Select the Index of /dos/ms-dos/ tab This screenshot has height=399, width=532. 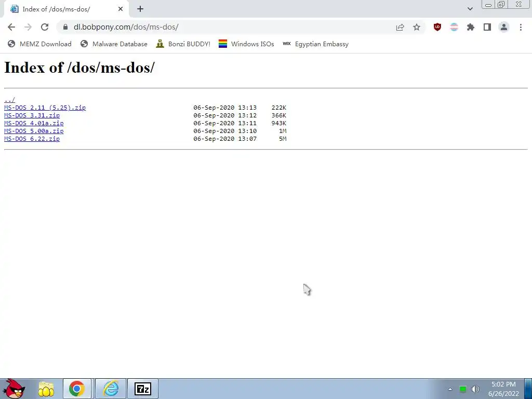click(x=66, y=9)
